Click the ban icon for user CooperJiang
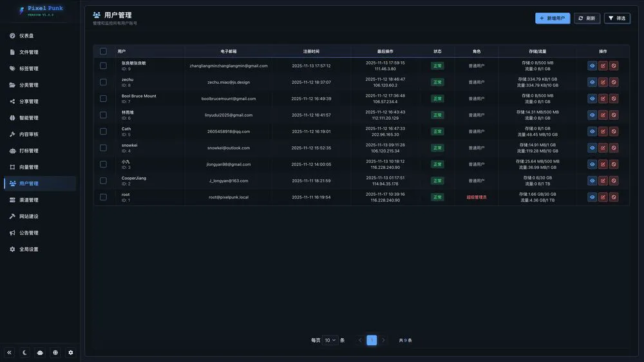 point(614,181)
